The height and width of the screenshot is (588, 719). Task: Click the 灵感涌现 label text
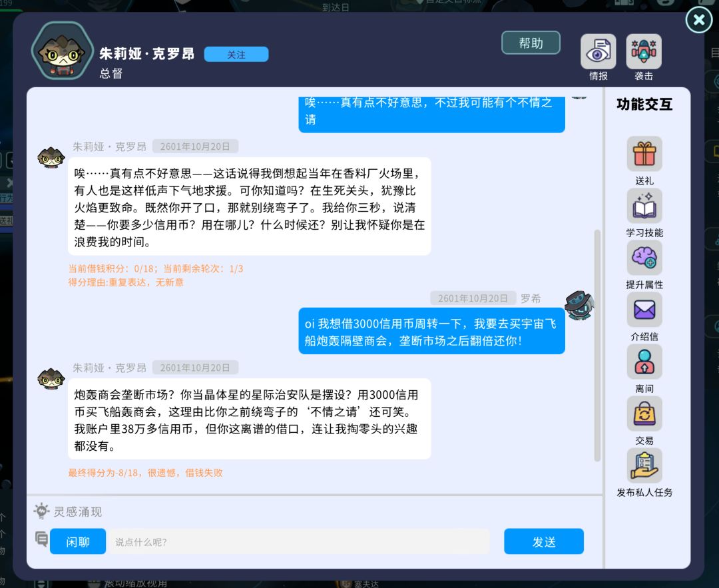(x=78, y=511)
